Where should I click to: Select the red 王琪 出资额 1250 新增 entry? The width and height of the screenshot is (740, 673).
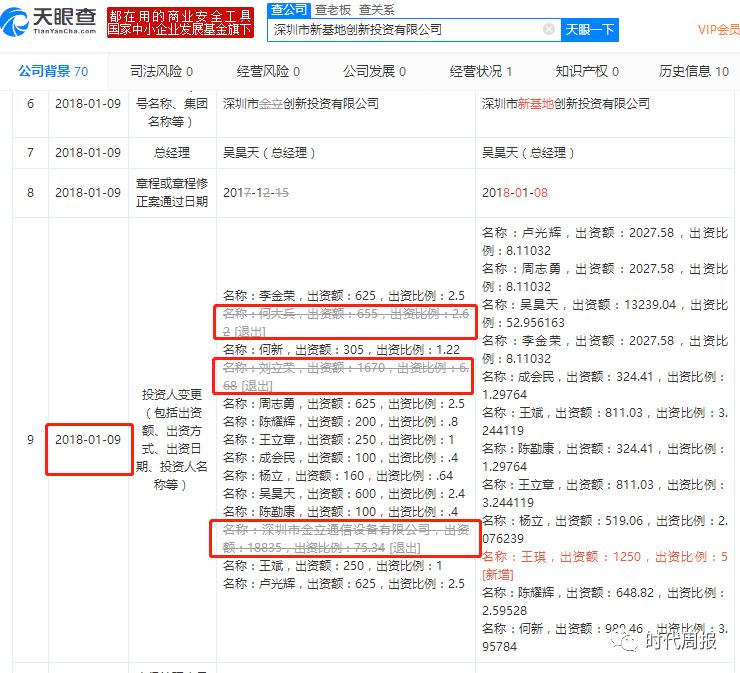pyautogui.click(x=605, y=565)
